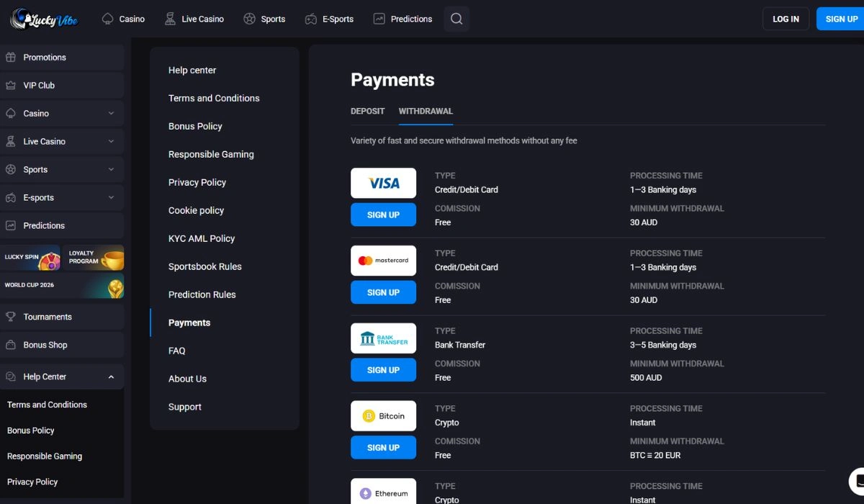Click SIGN UP under Bank Transfer
The height and width of the screenshot is (504, 864).
(x=383, y=370)
